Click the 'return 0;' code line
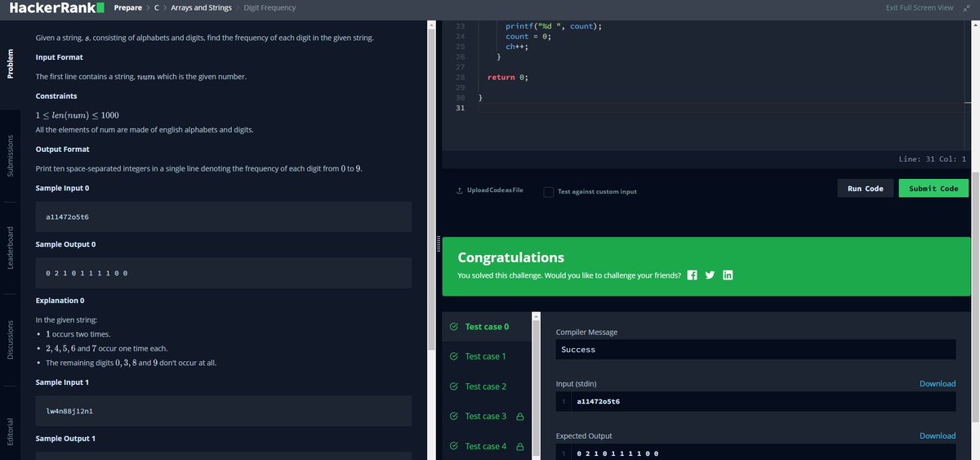This screenshot has height=460, width=980. coord(508,77)
